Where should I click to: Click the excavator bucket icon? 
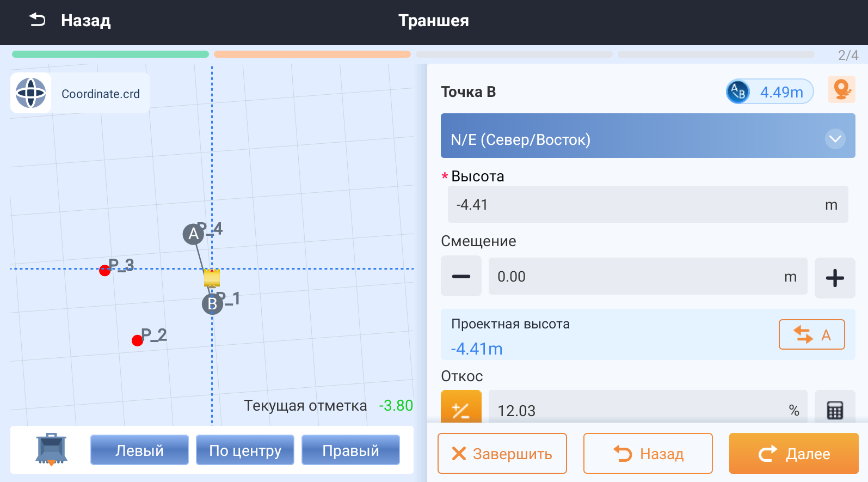click(x=51, y=449)
